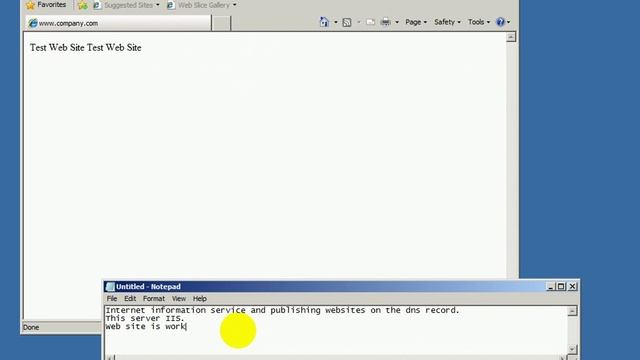Open Notepad Edit menu
640x360 pixels.
click(x=130, y=299)
